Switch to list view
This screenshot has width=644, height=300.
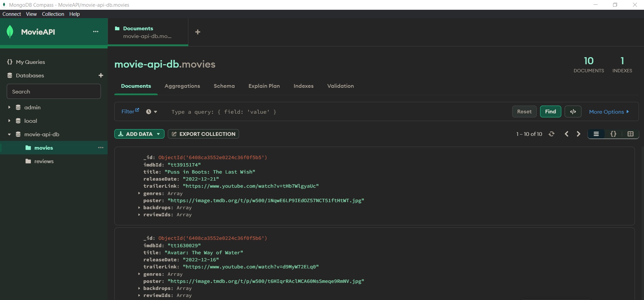[596, 134]
